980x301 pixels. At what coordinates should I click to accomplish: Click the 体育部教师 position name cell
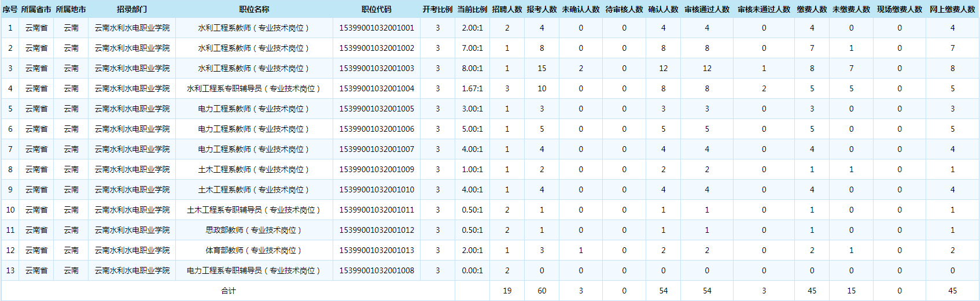(x=254, y=250)
